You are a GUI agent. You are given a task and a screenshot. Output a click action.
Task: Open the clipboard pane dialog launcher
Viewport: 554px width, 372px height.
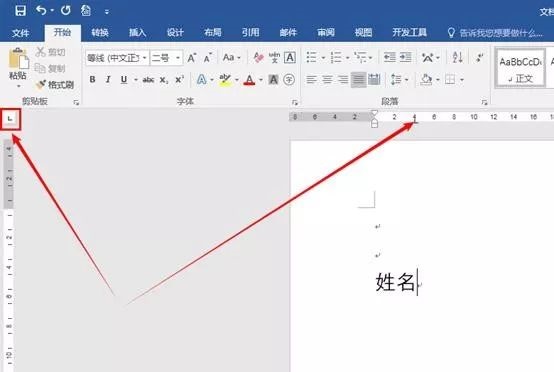pos(76,102)
